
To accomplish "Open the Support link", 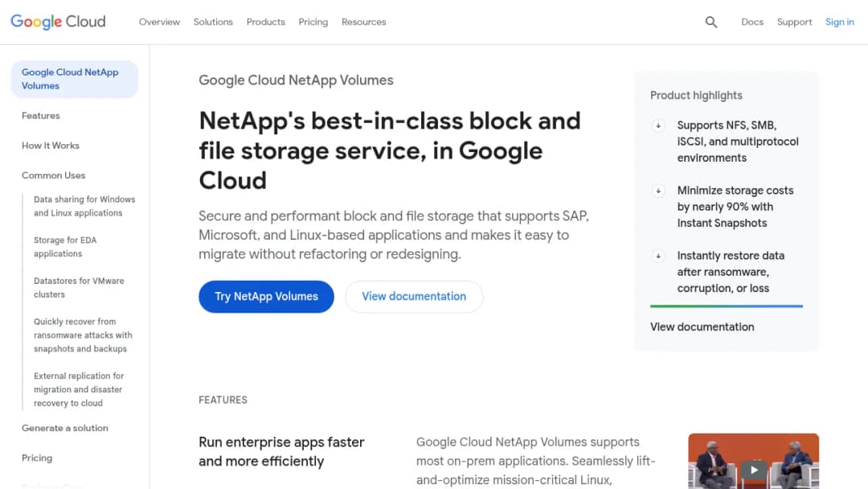I will coord(794,23).
